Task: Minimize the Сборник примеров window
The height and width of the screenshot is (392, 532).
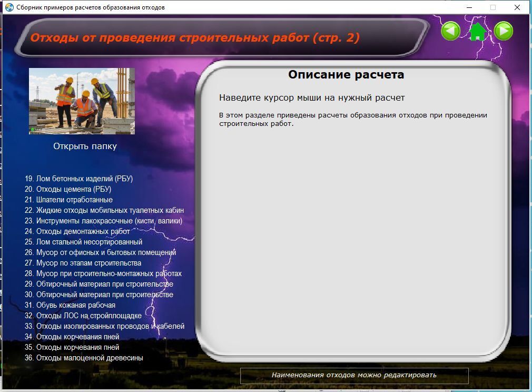Action: click(x=469, y=7)
